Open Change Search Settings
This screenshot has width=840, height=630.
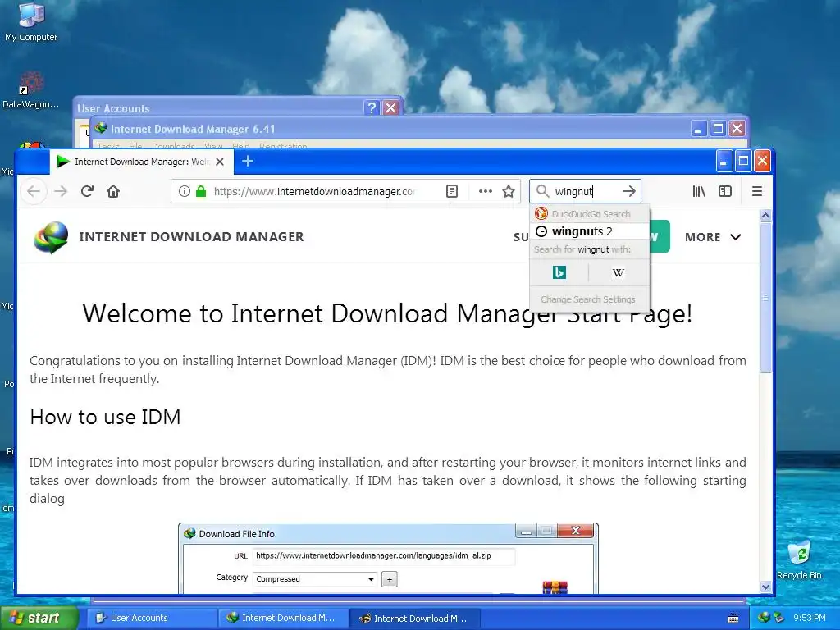(587, 299)
